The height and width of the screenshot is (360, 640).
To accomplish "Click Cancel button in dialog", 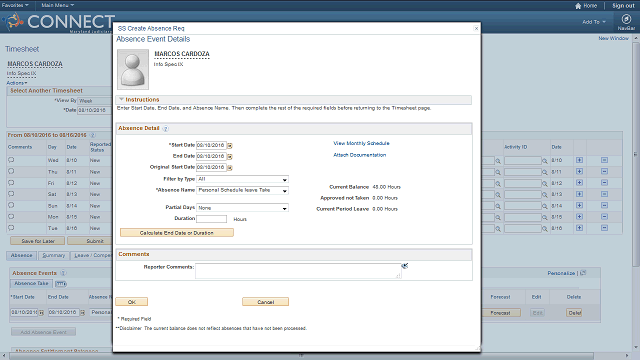I will [265, 302].
